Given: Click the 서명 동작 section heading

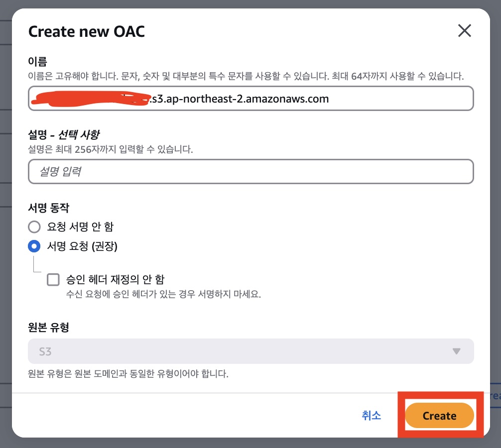Looking at the screenshot, I should pyautogui.click(x=49, y=208).
